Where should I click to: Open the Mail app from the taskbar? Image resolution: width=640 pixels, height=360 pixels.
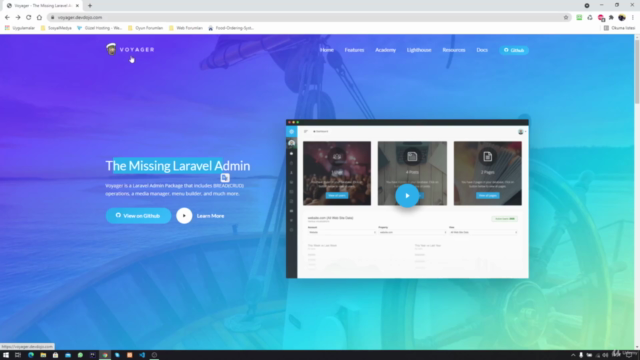pyautogui.click(x=68, y=355)
